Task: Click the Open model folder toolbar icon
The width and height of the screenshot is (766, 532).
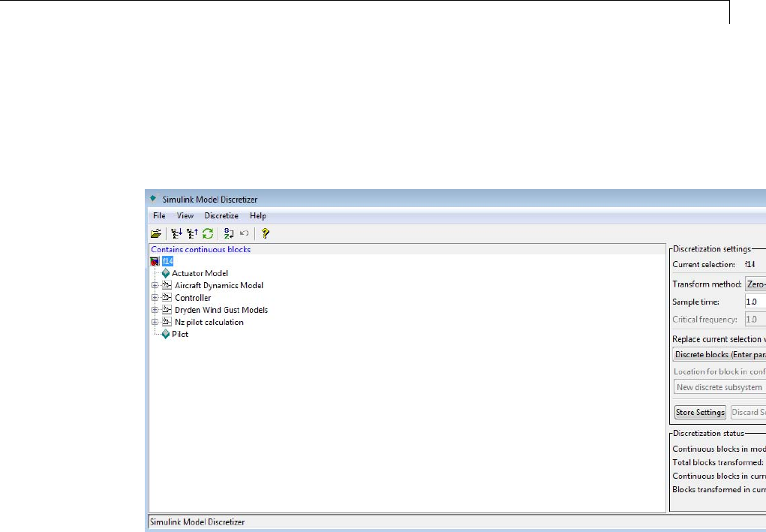Action: [156, 233]
